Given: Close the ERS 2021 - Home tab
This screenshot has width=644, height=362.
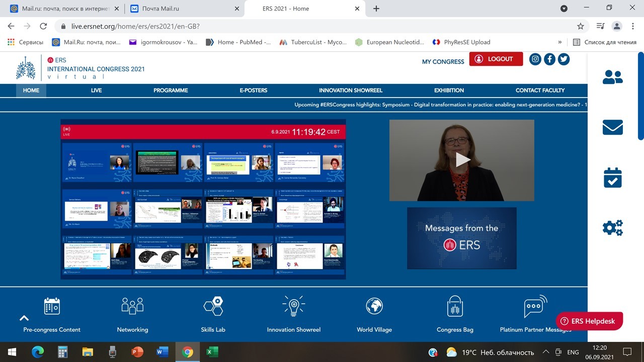Looking at the screenshot, I should pyautogui.click(x=357, y=9).
